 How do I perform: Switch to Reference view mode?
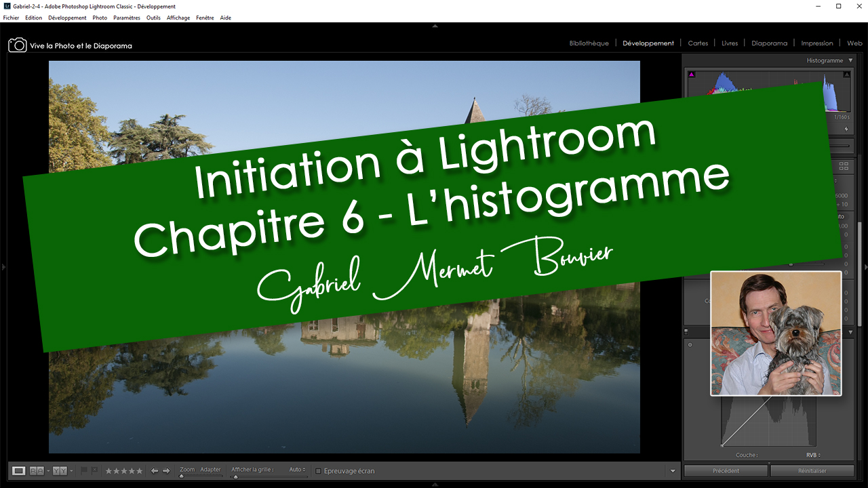pyautogui.click(x=37, y=470)
